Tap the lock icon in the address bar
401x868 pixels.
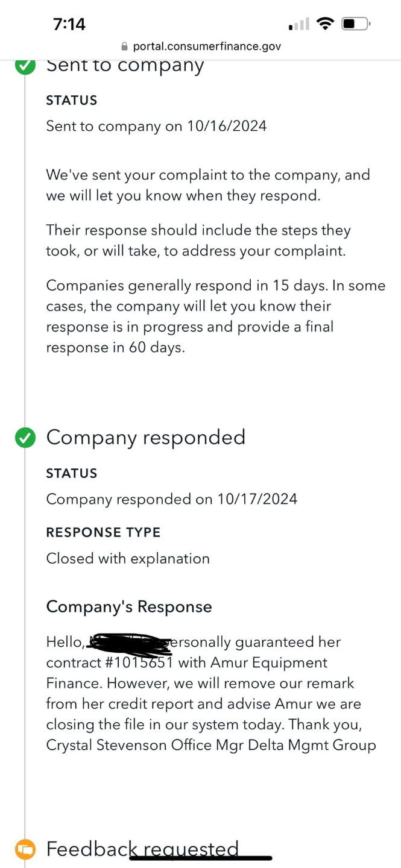pos(125,46)
